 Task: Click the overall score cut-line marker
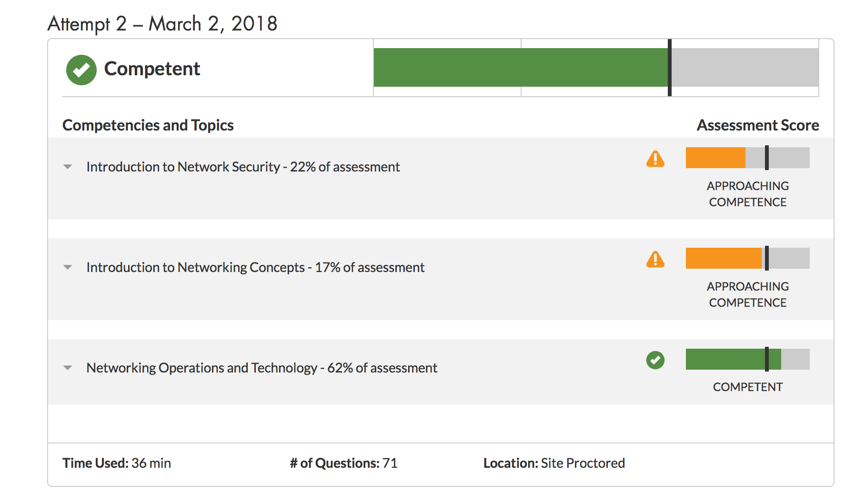(x=670, y=68)
